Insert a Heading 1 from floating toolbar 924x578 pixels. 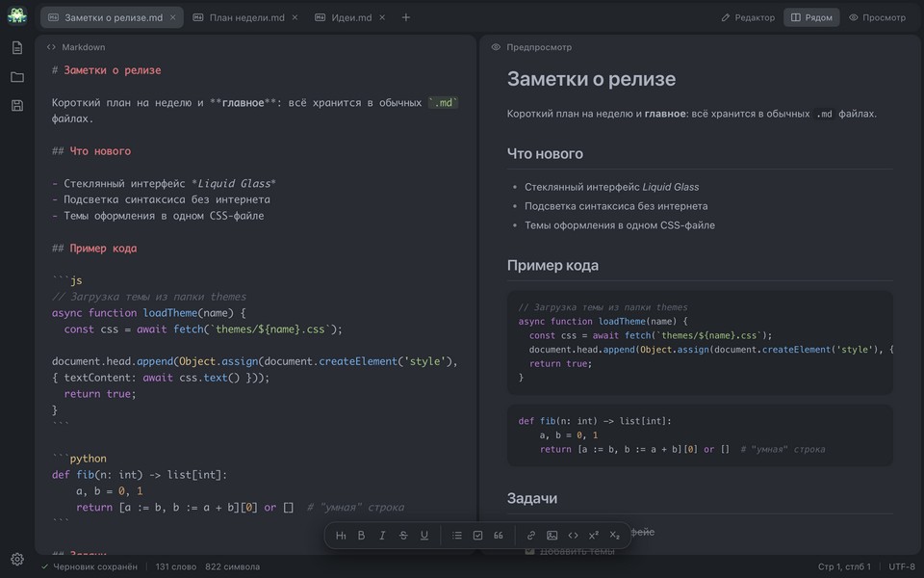coord(341,536)
